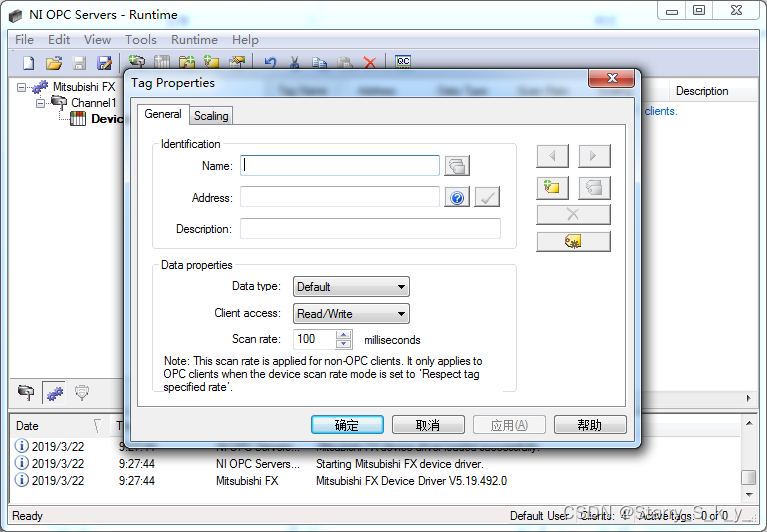
Task: Open address help hints icon
Action: (457, 197)
